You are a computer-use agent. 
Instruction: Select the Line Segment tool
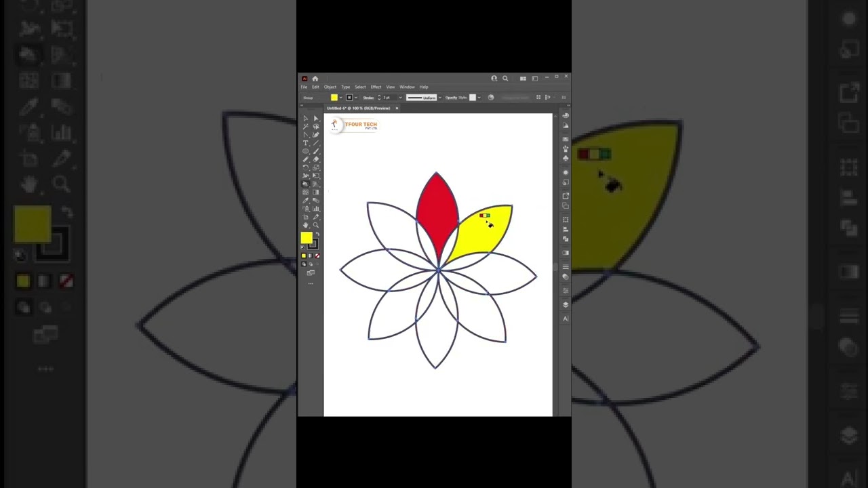coord(316,143)
